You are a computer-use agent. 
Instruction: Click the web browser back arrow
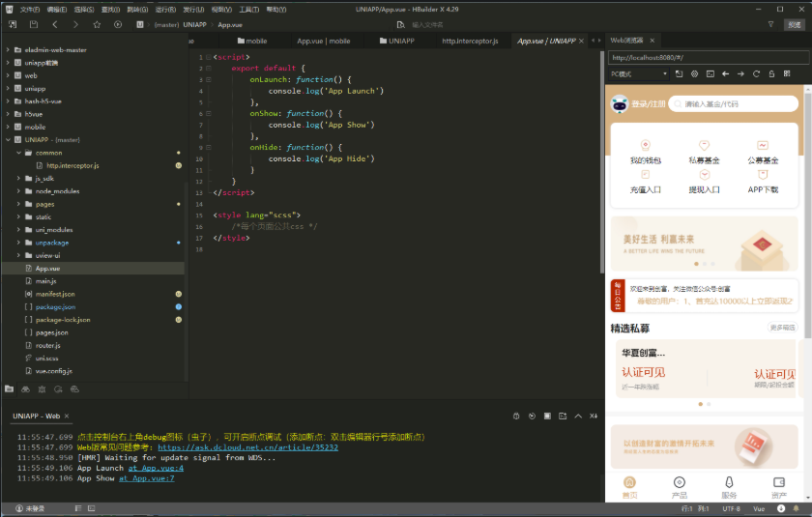pos(726,74)
